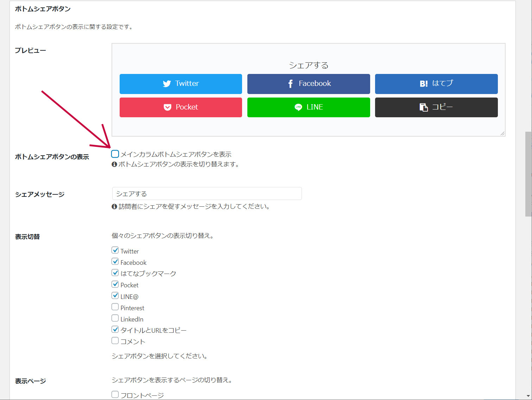
Task: Click the green LINE share button
Action: pos(309,107)
